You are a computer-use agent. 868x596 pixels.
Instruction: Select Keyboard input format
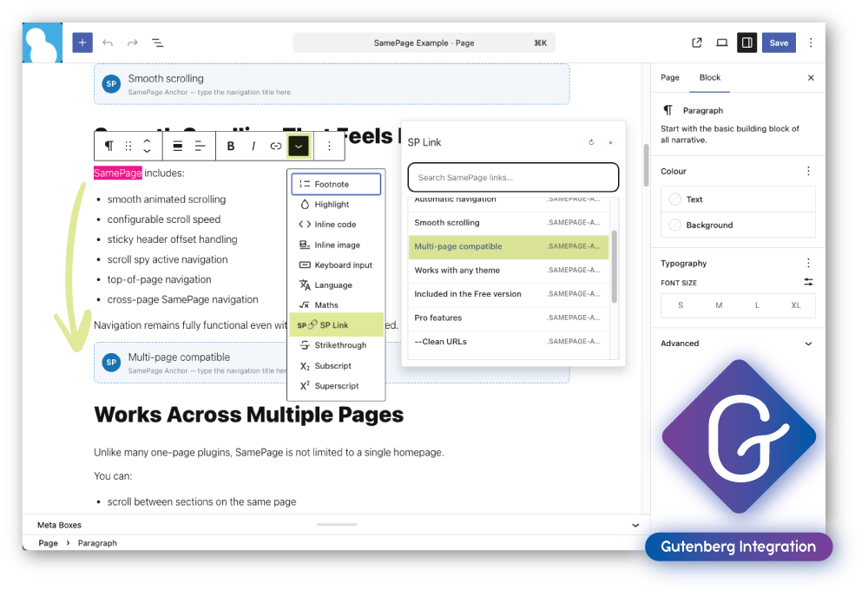coord(336,265)
